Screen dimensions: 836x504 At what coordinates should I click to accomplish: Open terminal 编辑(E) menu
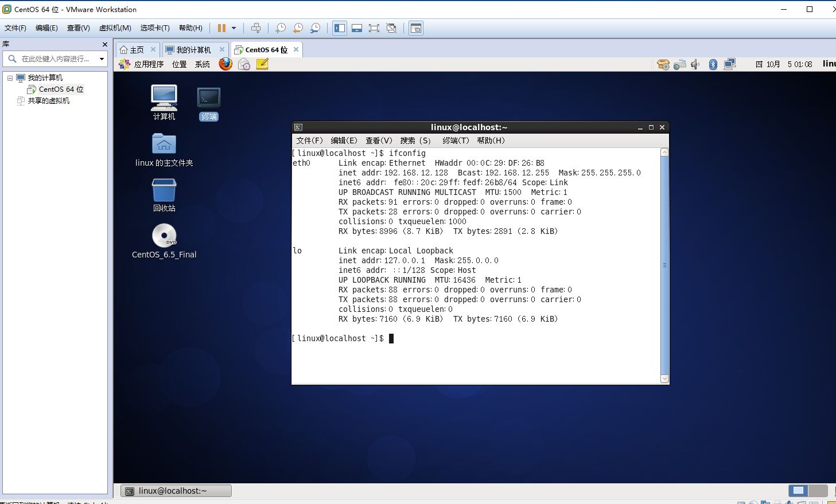(x=344, y=140)
